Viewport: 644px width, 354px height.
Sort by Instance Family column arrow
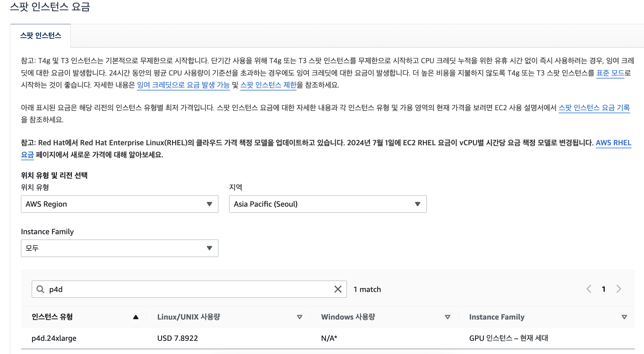point(624,317)
